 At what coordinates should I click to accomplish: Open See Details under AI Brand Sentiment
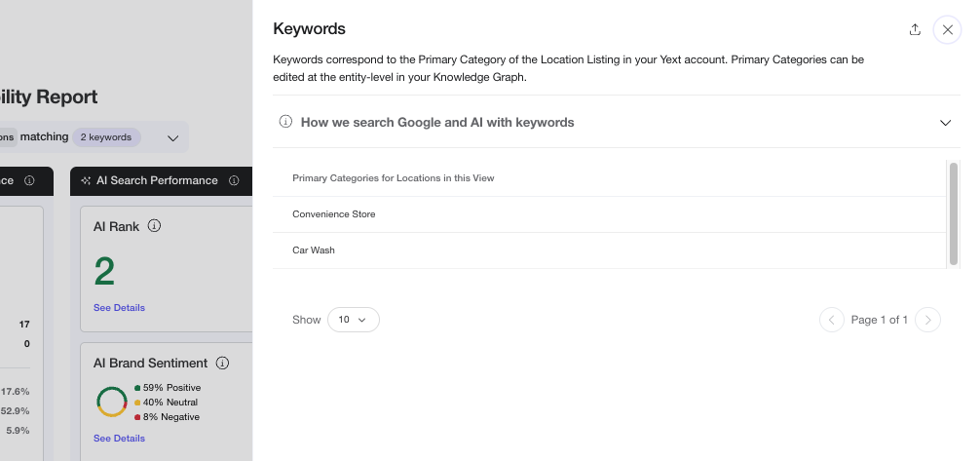click(119, 438)
